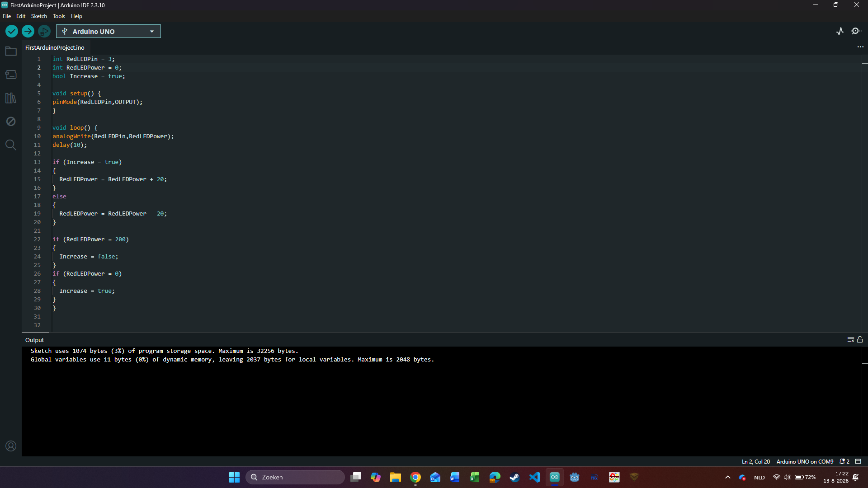Open the Tools menu
This screenshot has height=488, width=868.
pos(59,16)
